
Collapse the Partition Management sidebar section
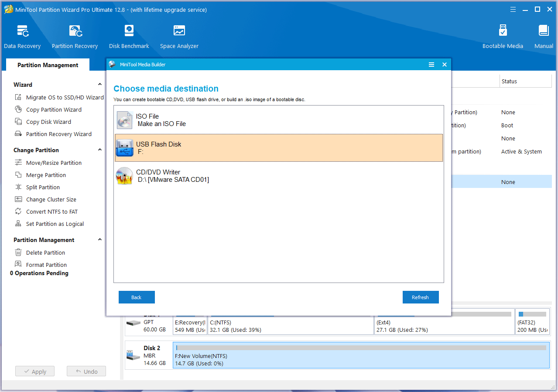click(x=99, y=240)
